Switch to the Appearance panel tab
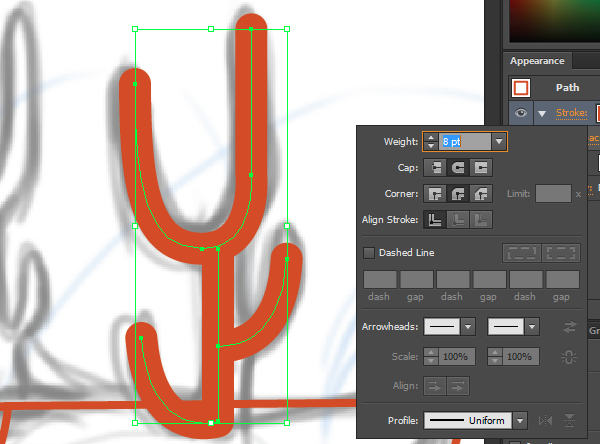This screenshot has height=444, width=600. [537, 61]
